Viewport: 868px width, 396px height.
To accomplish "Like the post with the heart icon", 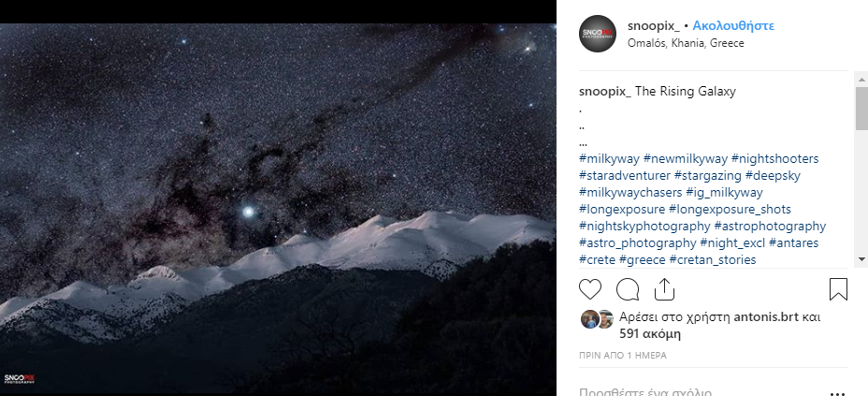I will (590, 289).
